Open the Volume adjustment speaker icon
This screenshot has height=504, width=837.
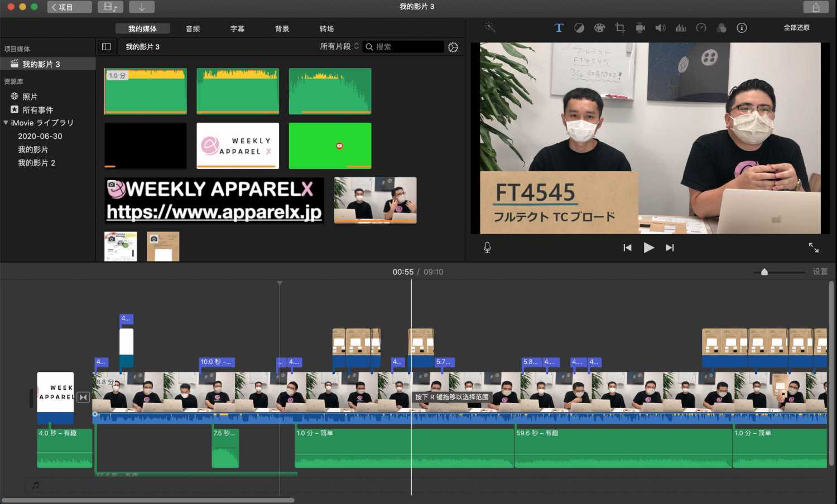point(660,28)
